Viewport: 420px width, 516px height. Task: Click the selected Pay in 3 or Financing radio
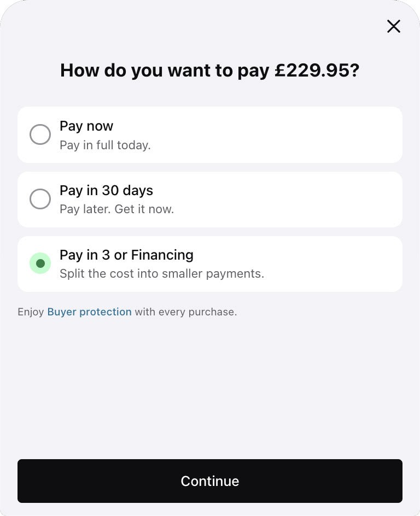[x=40, y=263]
